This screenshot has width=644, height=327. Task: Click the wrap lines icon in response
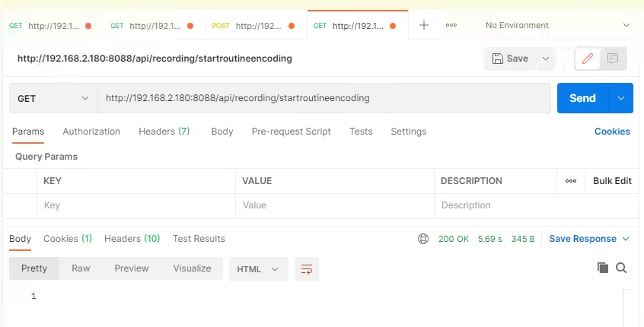307,269
